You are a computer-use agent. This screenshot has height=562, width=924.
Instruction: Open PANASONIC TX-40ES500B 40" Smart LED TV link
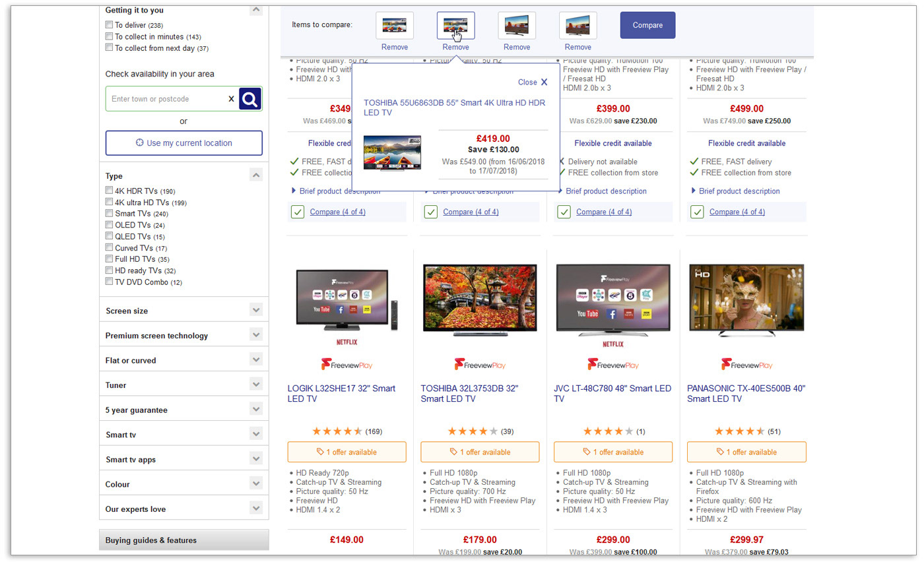coord(746,394)
